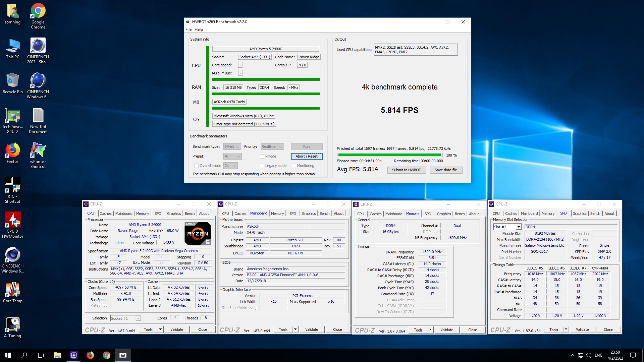Select Core Temp desktop icon

pyautogui.click(x=13, y=293)
